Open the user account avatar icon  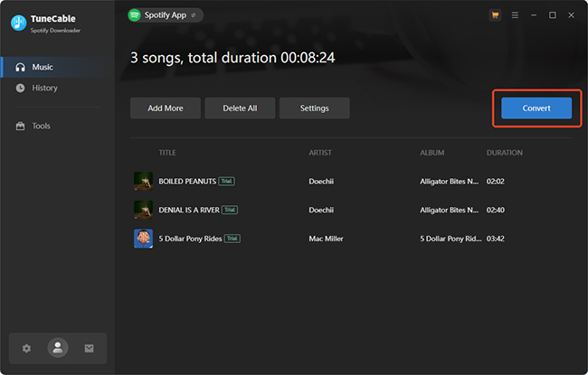tap(58, 348)
